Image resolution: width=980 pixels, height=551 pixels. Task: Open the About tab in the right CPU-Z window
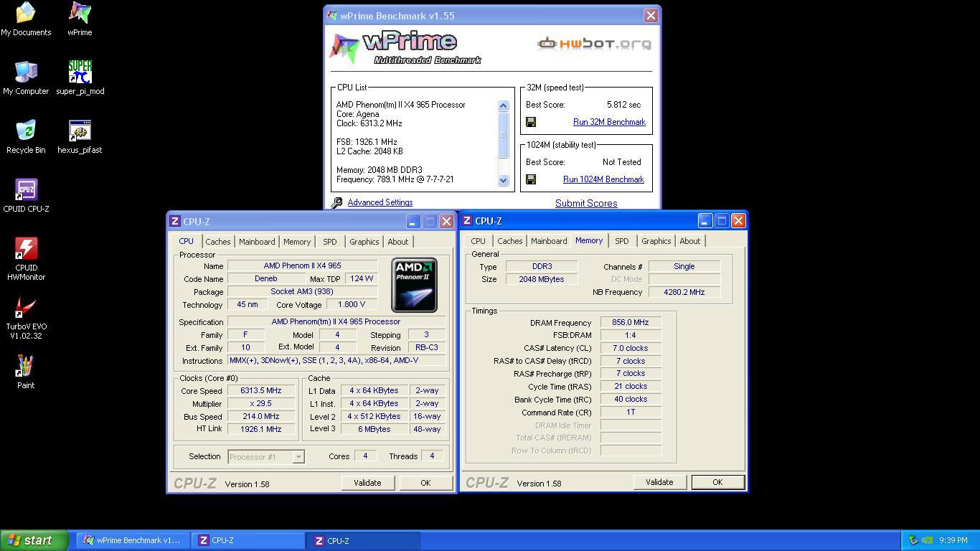[x=690, y=241]
